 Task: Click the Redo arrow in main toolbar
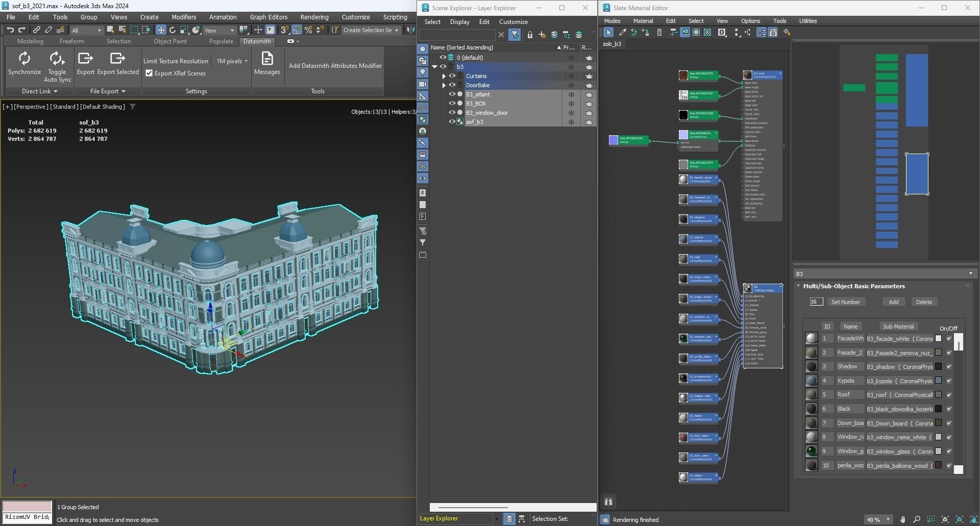[21, 30]
